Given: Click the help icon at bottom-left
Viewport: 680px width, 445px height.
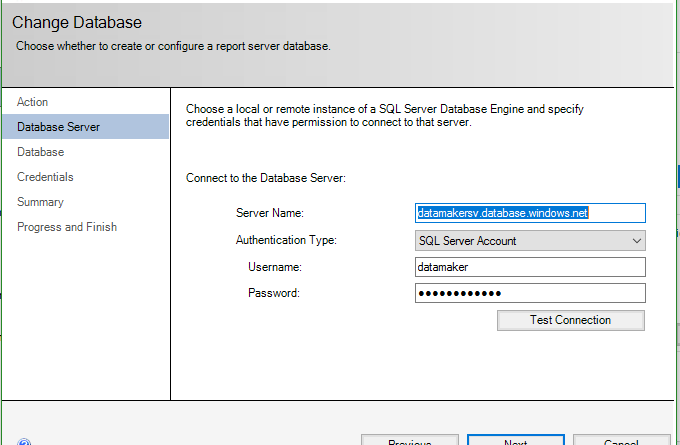Looking at the screenshot, I should click(x=24, y=441).
